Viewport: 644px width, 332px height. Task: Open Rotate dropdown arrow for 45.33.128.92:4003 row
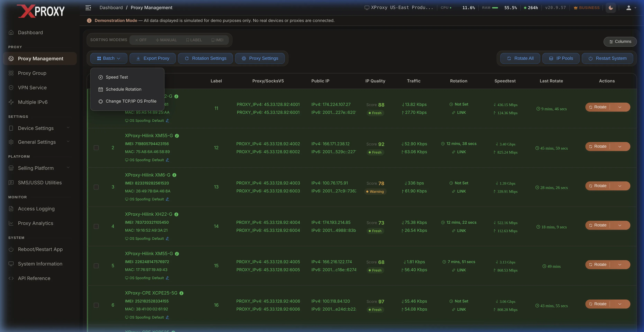coord(620,186)
